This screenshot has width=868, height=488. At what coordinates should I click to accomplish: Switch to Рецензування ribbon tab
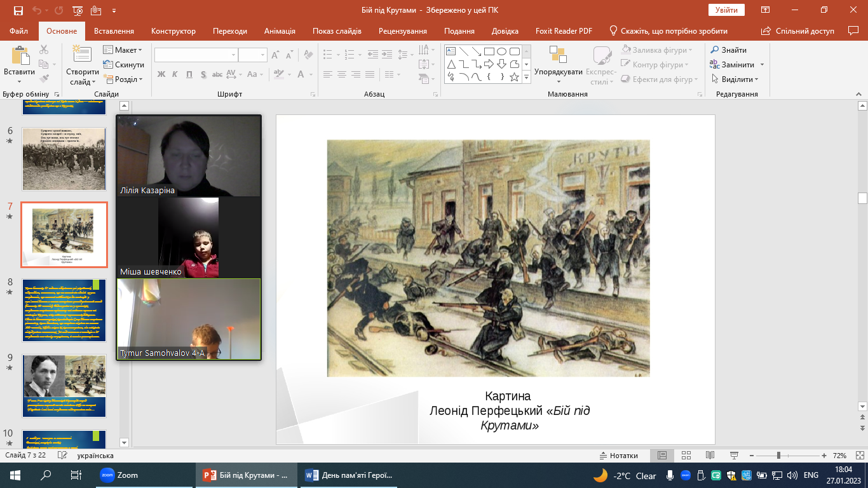click(x=404, y=31)
